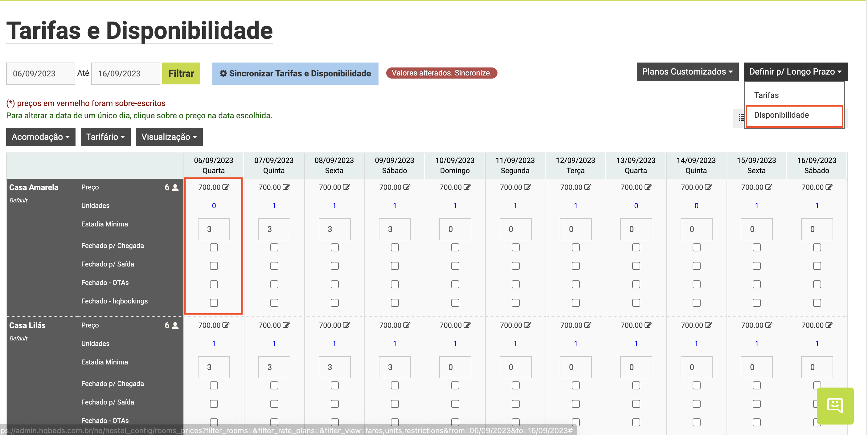Edit Casa Amarela price for 13/09/2023
Screen dimensions: 868x435
[648, 187]
